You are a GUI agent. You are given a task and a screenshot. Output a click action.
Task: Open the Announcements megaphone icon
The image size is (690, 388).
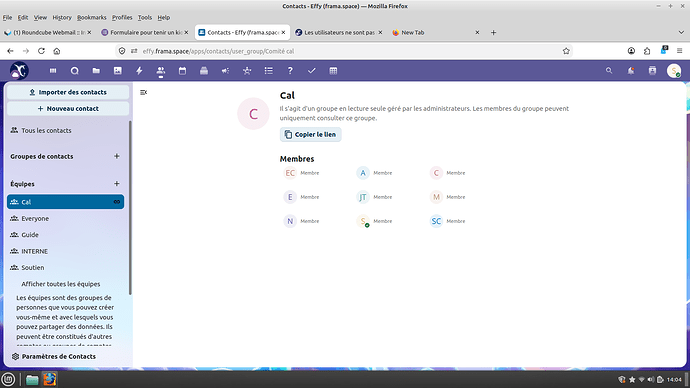[225, 70]
